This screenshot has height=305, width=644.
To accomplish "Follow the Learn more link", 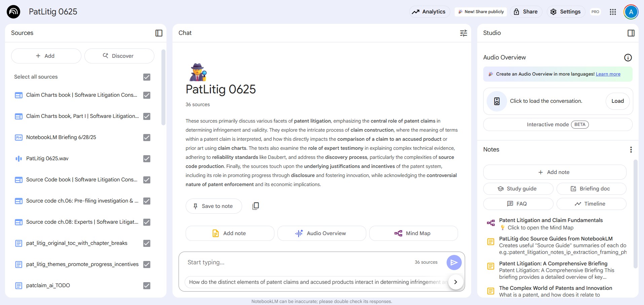I will [x=608, y=74].
